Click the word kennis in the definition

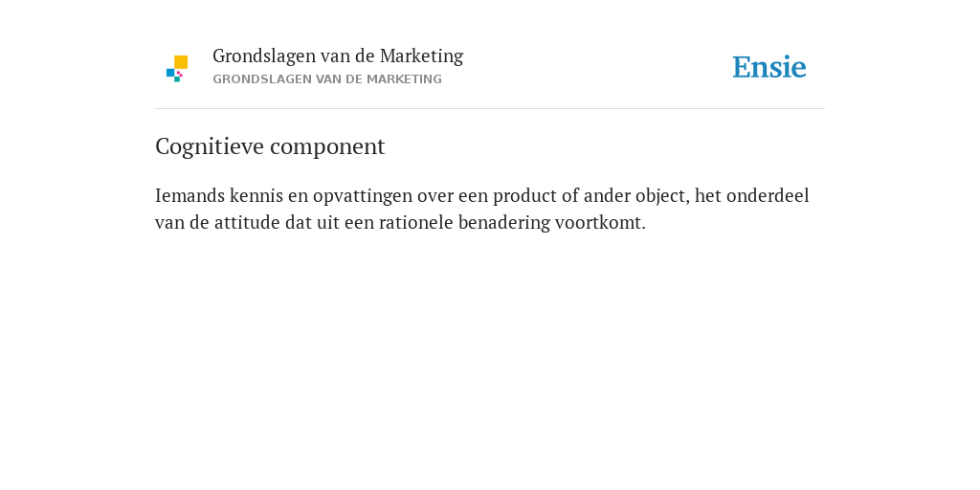click(256, 195)
